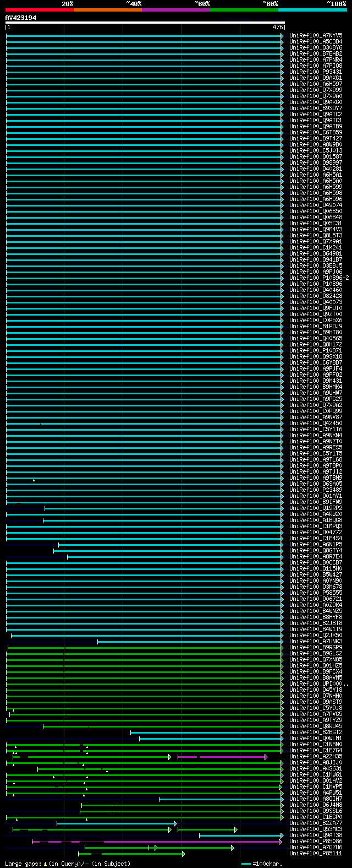Select label UniRef100_Q9ATC2
This screenshot has width=352, height=868.
click(x=316, y=114)
